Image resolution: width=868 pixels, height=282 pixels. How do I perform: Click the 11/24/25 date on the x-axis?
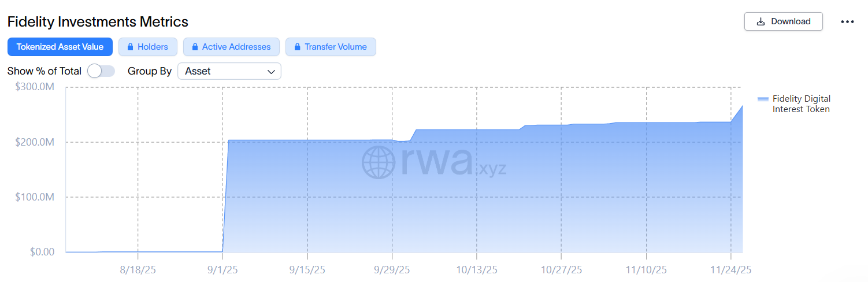tap(731, 270)
